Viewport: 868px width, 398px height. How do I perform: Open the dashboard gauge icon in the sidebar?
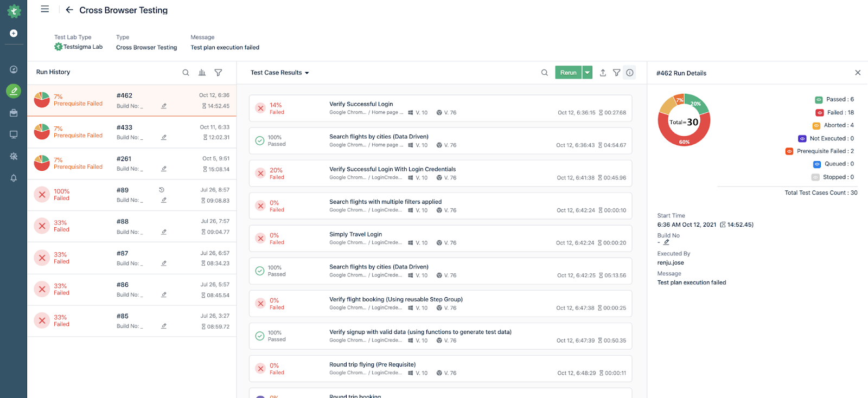14,69
